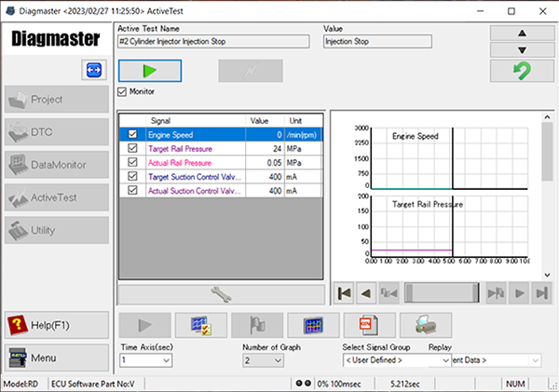Click the NUM indicator in the status bar
This screenshot has height=392, width=559.
pyautogui.click(x=515, y=384)
